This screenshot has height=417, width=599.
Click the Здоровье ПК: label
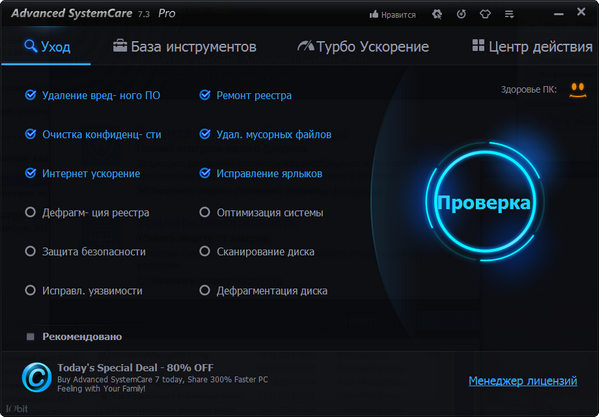pyautogui.click(x=529, y=90)
